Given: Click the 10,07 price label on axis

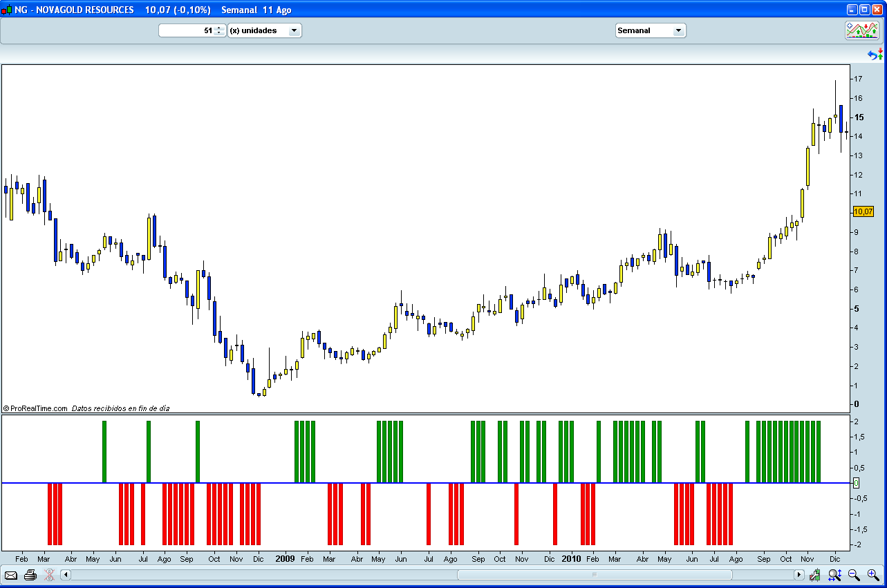Looking at the screenshot, I should (863, 211).
